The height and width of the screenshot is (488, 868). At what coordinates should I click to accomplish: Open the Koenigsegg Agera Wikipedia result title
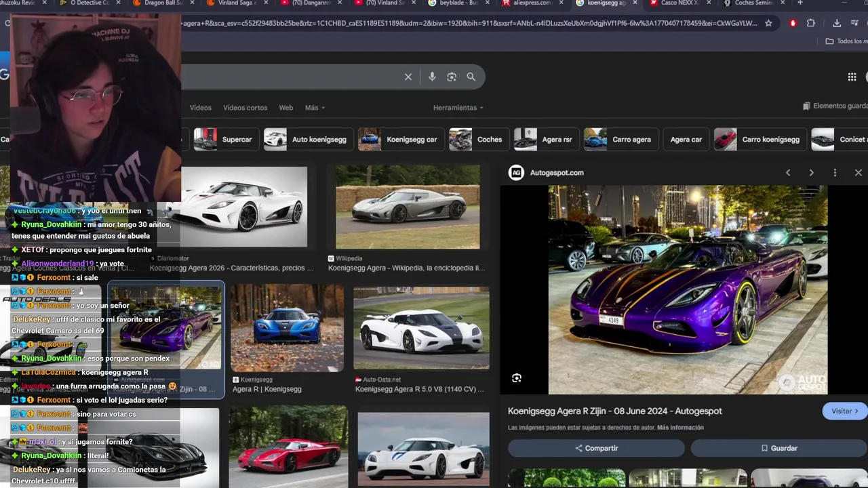(406, 268)
